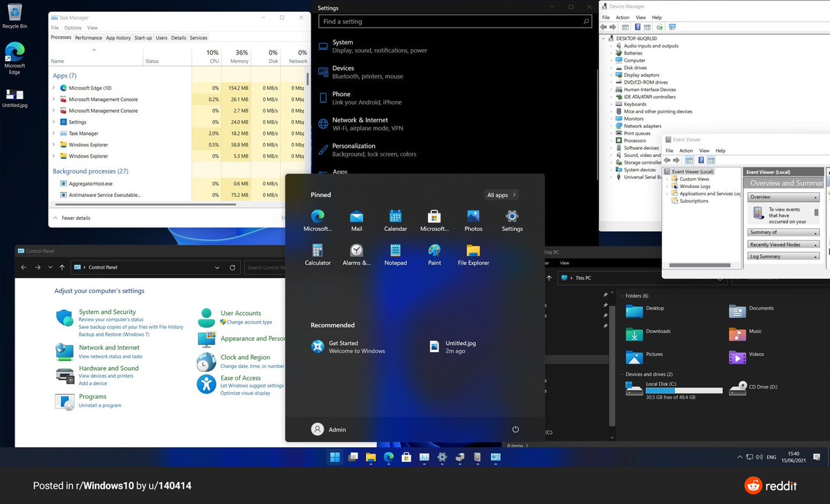The height and width of the screenshot is (504, 830).
Task: Click Fewer details in Task Manager
Action: click(71, 218)
